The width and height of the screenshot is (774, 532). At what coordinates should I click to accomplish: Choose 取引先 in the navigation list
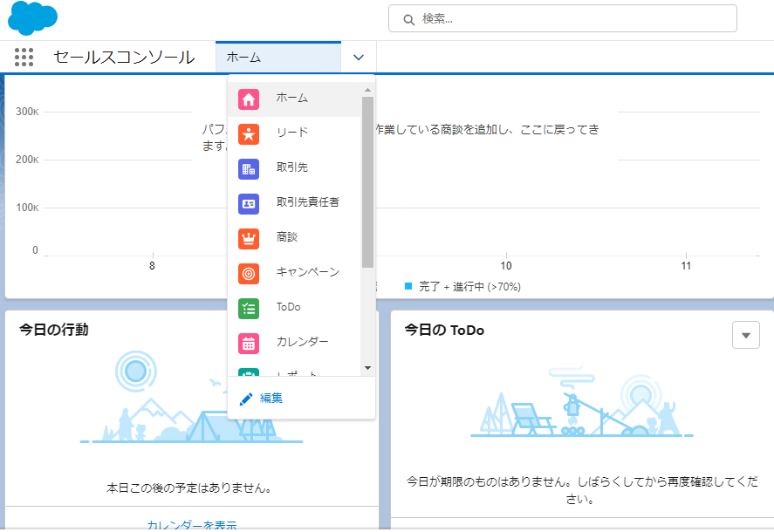[294, 169]
